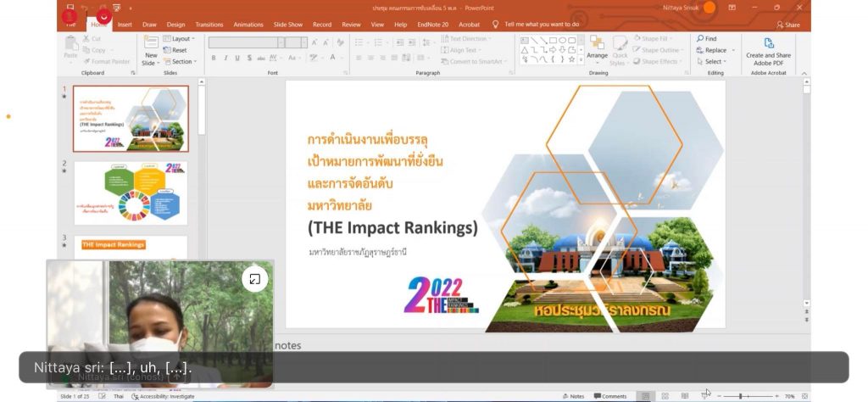Viewport: 868px width, 402px height.
Task: Toggle Notes pane in status bar
Action: (x=574, y=396)
